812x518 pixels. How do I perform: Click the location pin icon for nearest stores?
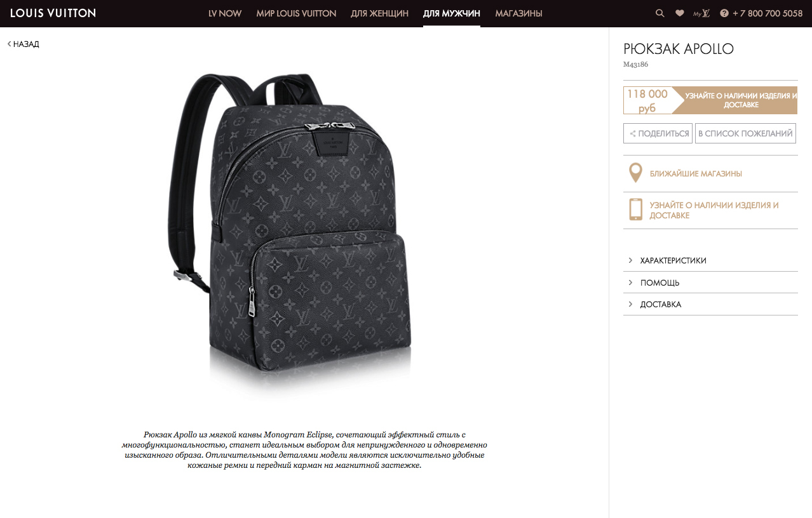(635, 173)
